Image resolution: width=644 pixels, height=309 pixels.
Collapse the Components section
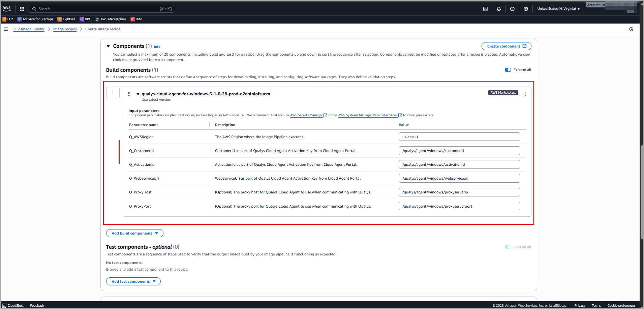[x=108, y=46]
